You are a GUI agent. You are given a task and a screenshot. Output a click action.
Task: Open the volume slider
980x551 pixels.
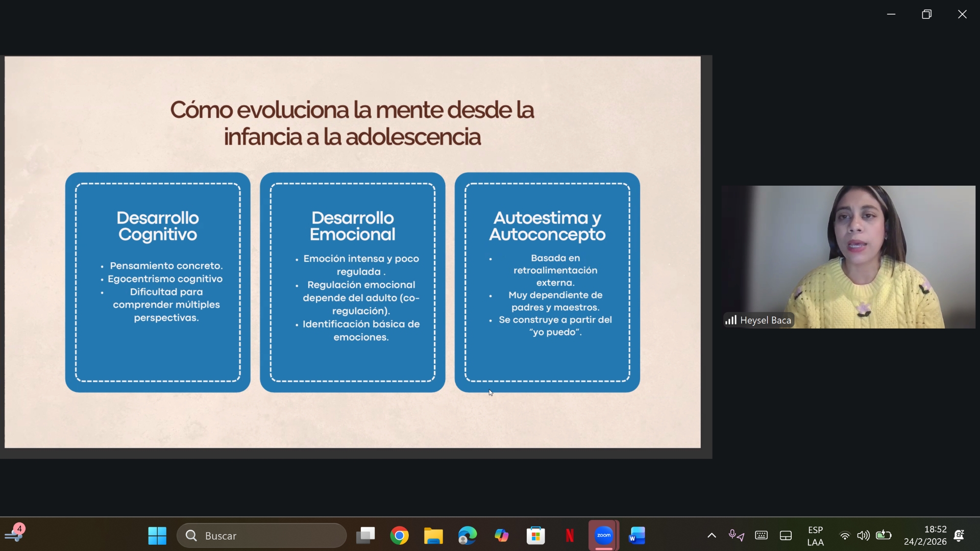[x=864, y=536]
